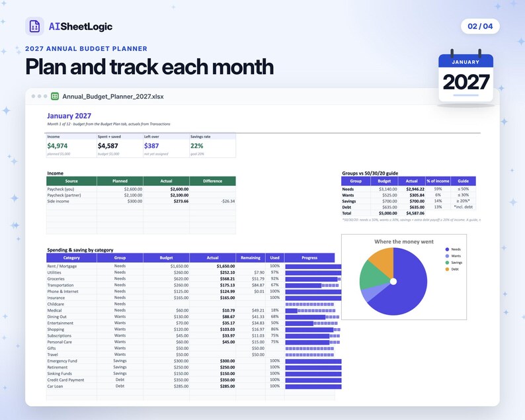This screenshot has width=525, height=420.
Task: Click the Difference header in Income table
Action: pos(213,181)
